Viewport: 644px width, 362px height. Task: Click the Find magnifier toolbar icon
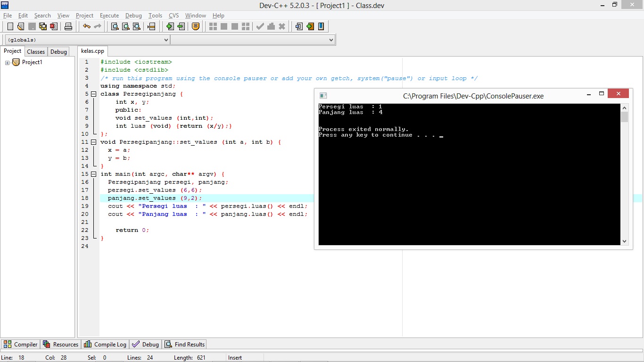[115, 26]
